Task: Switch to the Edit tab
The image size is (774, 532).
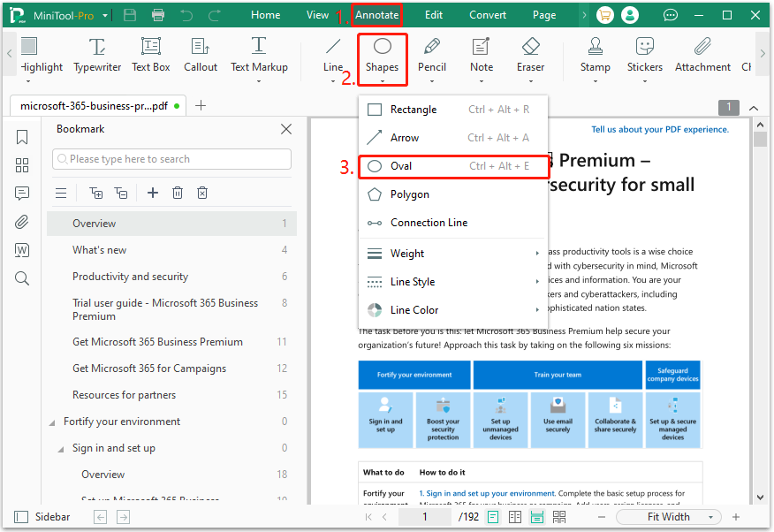Action: [434, 15]
